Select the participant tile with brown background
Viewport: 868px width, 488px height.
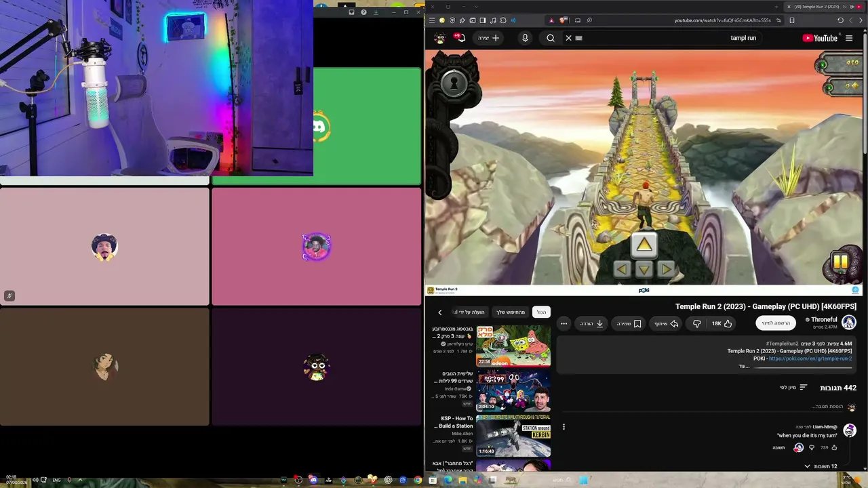[x=104, y=367]
